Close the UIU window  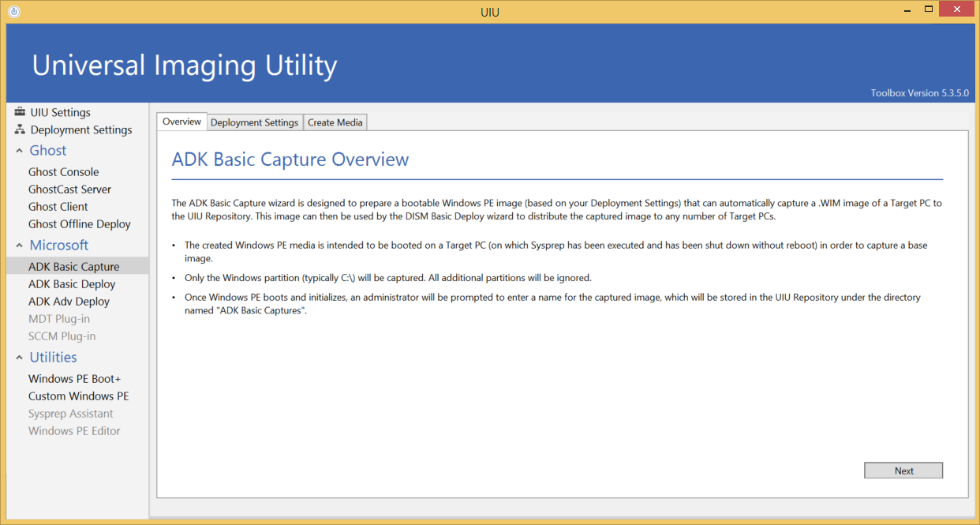pos(956,9)
